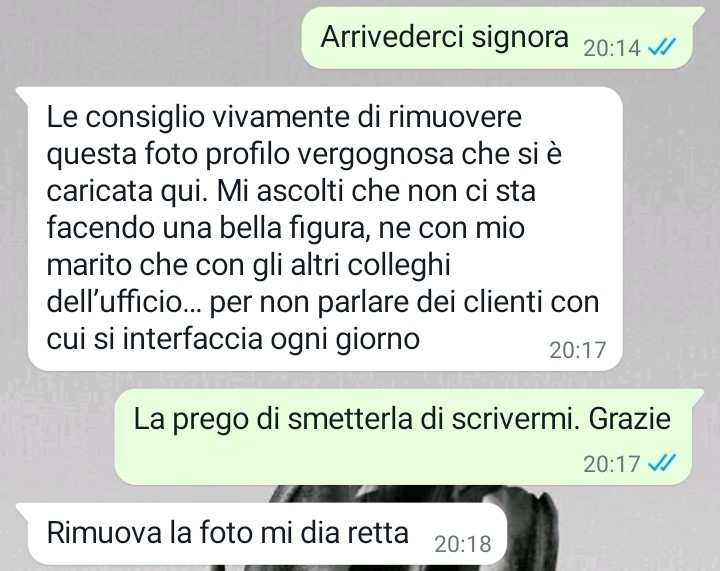The height and width of the screenshot is (571, 720).
Task: Click empty chat background left of "Arrivederci signora"
Action: point(152,39)
